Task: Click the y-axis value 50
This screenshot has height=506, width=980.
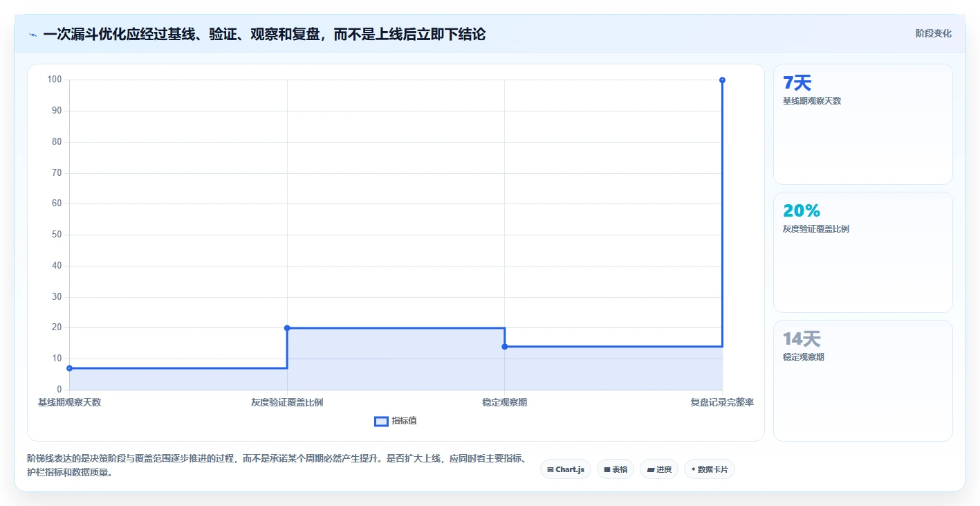Action: point(57,235)
